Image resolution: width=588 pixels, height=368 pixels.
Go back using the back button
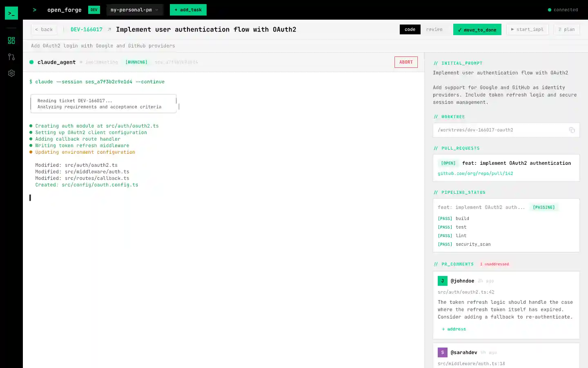[x=44, y=29]
